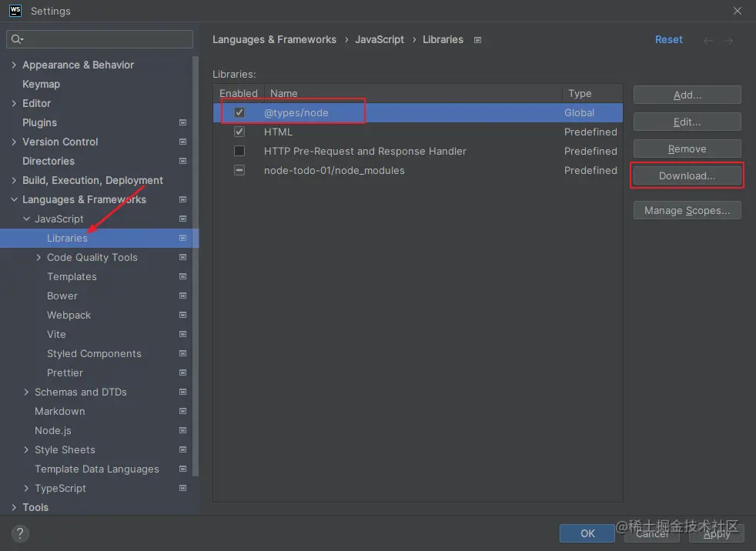Viewport: 756px width, 551px height.
Task: Sort libraries by Name column header
Action: (x=413, y=93)
